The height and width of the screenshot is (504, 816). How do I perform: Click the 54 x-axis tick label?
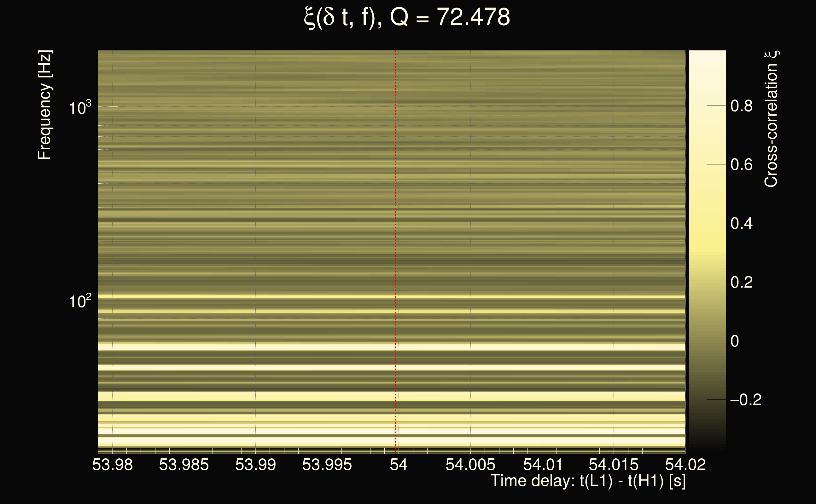tap(399, 465)
